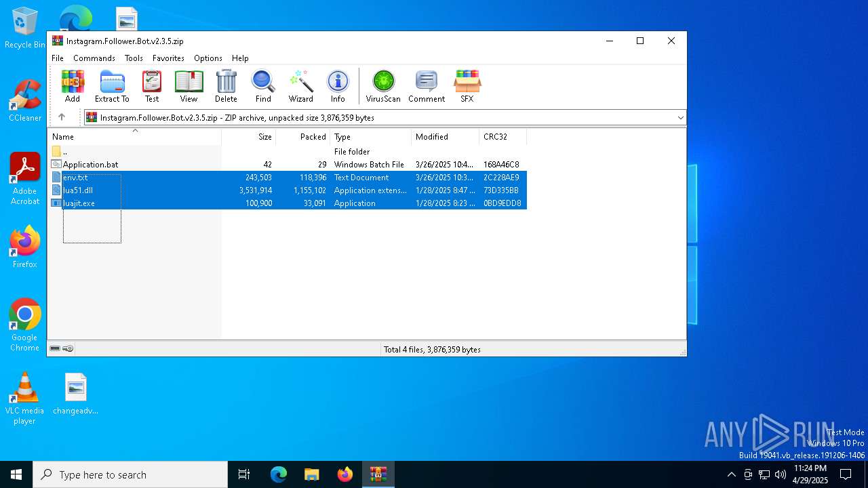Screen dimensions: 868x488
Task: Open the Windows Start menu
Action: point(16,474)
